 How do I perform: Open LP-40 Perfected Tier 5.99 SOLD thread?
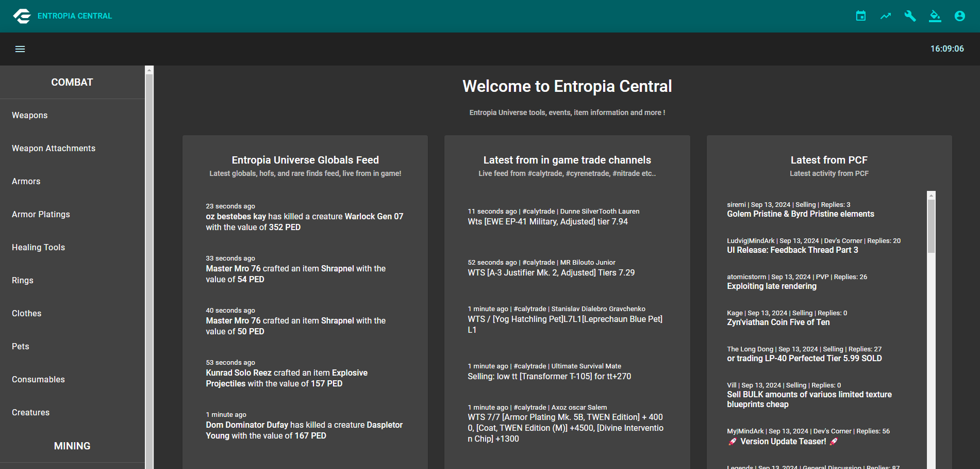point(804,359)
